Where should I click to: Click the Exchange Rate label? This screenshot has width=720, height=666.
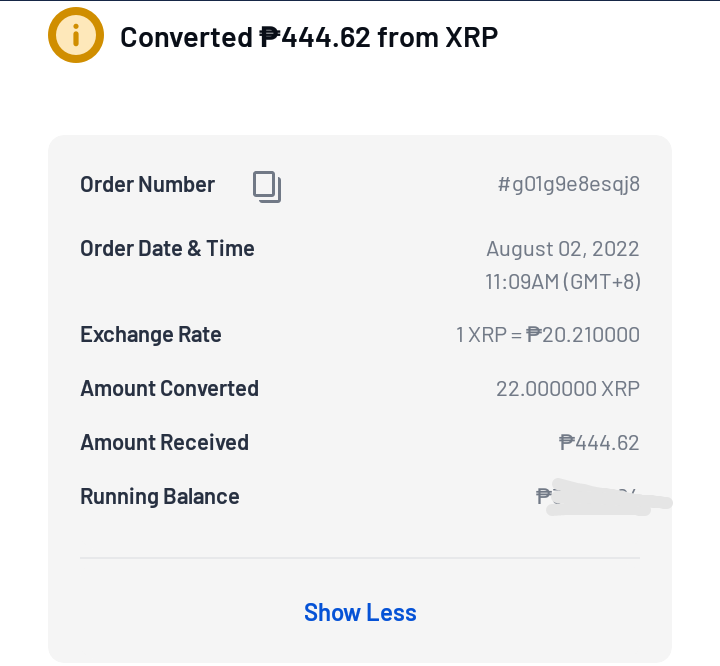(x=151, y=334)
